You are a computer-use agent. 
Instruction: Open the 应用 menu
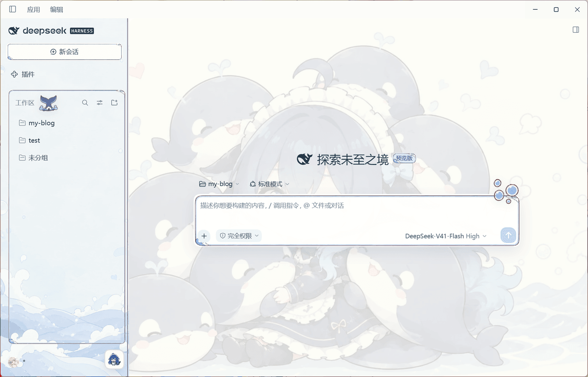click(34, 10)
